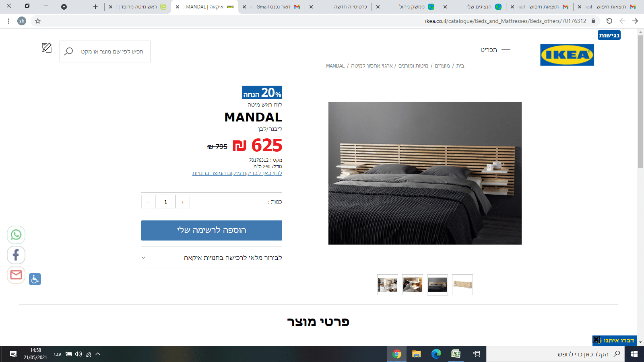Bookmark this page with star icon
644x362 pixels.
38,21
